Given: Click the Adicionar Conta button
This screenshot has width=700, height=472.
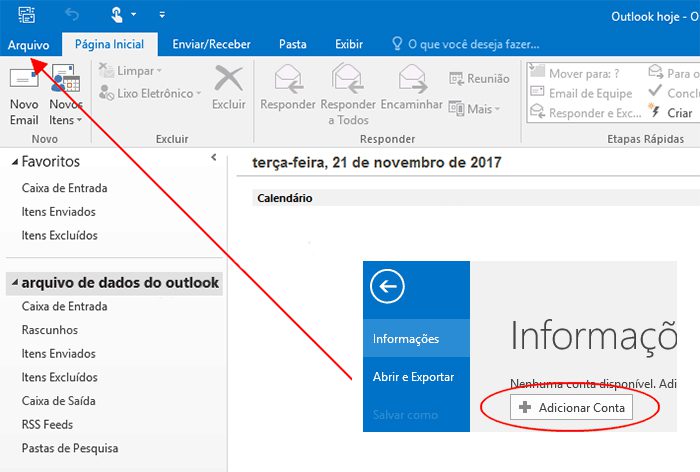Looking at the screenshot, I should [x=571, y=407].
